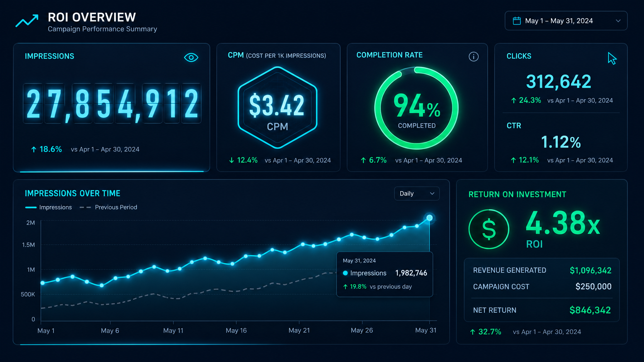Image resolution: width=644 pixels, height=362 pixels.
Task: Click the CTR value 1.12%
Action: (561, 142)
